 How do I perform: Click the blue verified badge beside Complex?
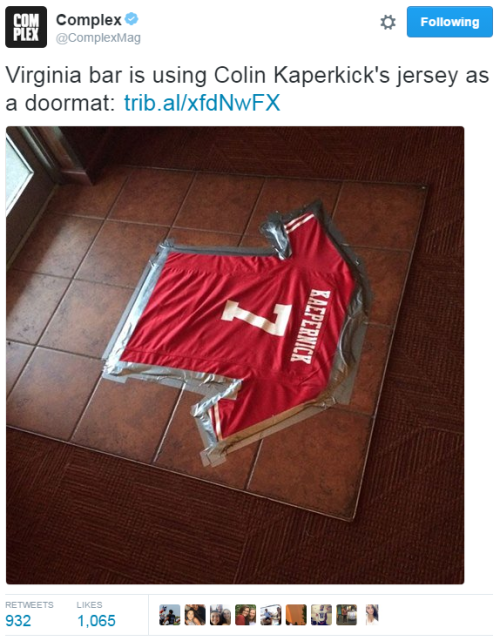[132, 19]
